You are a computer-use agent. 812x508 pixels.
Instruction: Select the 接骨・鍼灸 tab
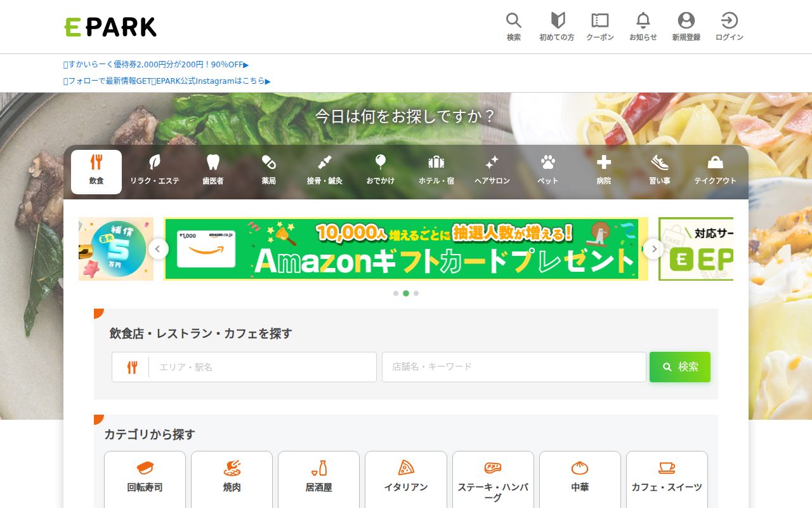point(325,171)
